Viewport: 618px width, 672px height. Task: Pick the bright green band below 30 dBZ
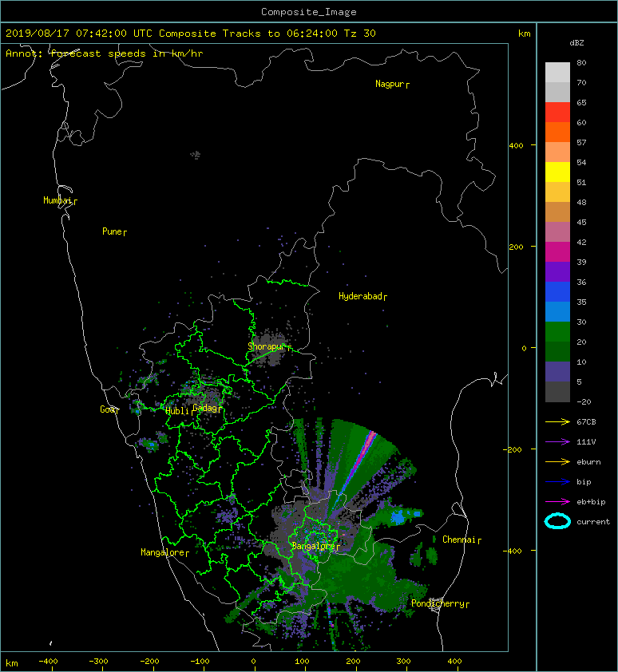point(557,332)
